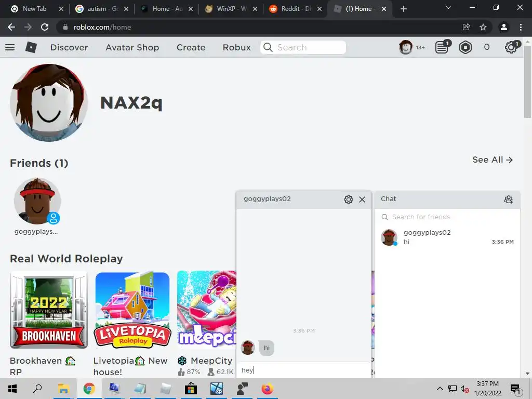Viewport: 532px width, 399px height.
Task: Click See All friends link
Action: [x=493, y=160]
